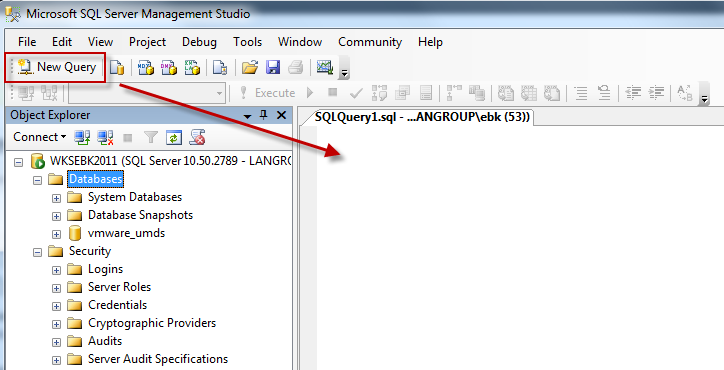Open the Project menu

pyautogui.click(x=147, y=42)
